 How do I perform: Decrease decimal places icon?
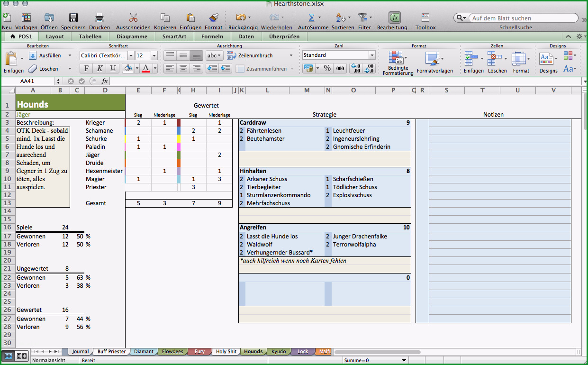[369, 68]
